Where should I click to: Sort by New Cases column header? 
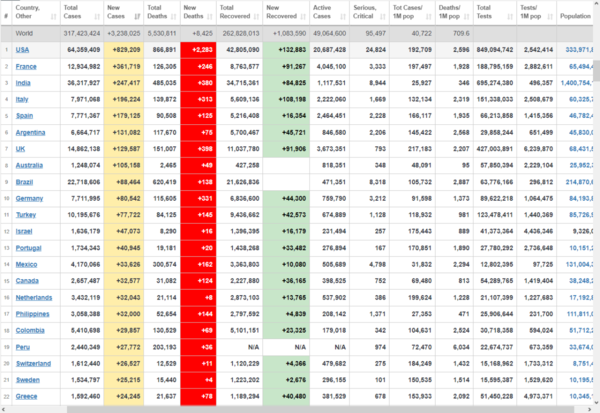122,16
